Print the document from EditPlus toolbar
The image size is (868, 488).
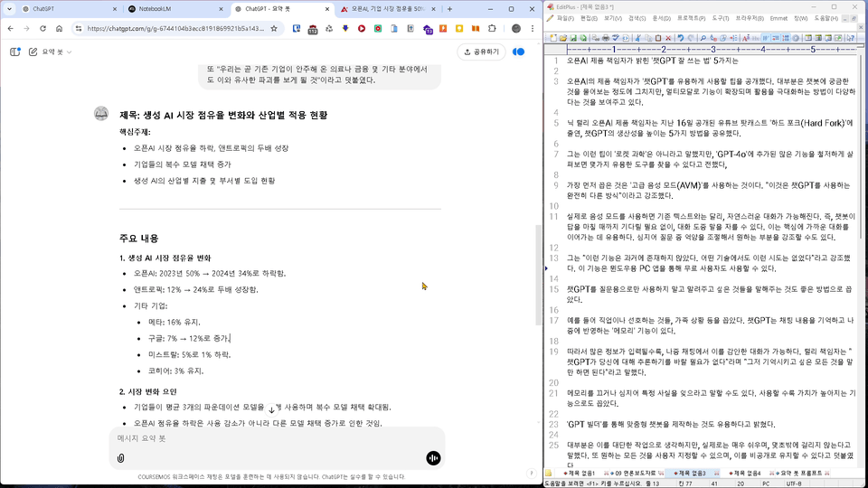pyautogui.click(x=606, y=38)
